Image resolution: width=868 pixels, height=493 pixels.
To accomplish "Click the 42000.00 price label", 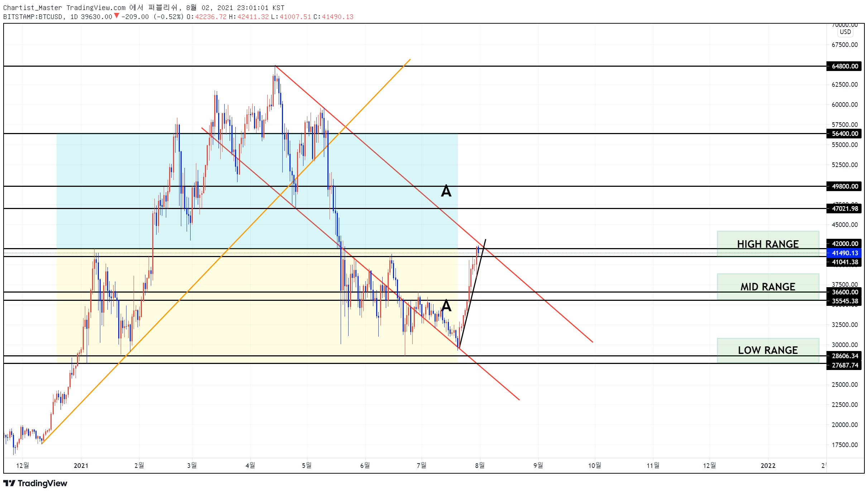I will pos(844,244).
